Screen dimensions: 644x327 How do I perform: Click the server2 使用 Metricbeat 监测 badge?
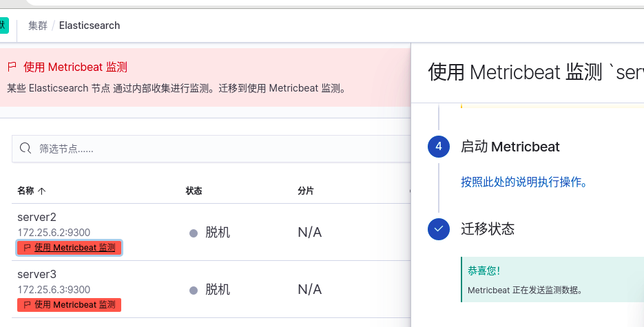click(x=69, y=248)
